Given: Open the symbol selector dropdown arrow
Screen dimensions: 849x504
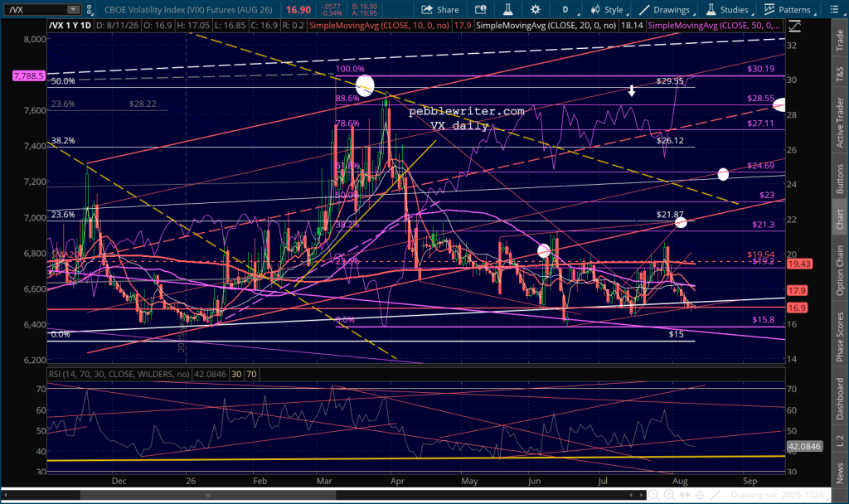Looking at the screenshot, I should point(73,10).
